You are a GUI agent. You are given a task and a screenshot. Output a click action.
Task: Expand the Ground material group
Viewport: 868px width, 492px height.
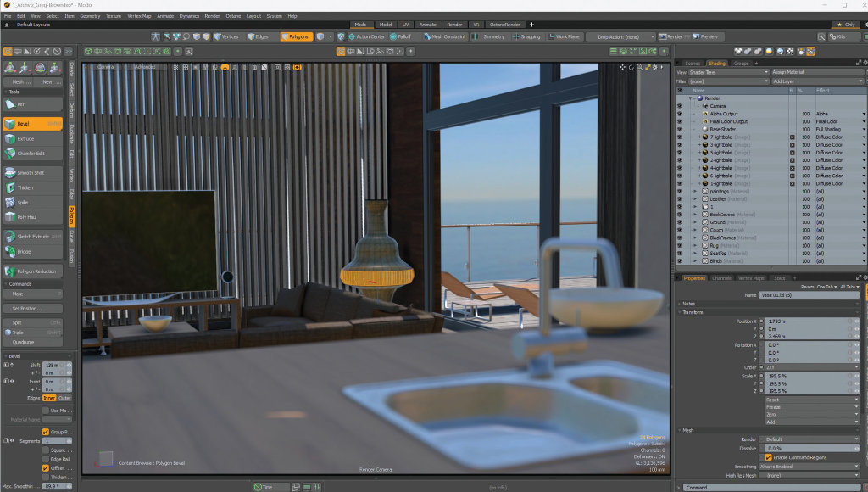coord(695,222)
